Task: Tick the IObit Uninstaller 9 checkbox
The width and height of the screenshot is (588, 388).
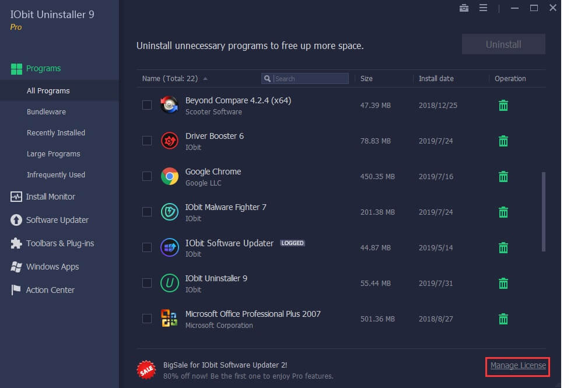Action: (147, 283)
